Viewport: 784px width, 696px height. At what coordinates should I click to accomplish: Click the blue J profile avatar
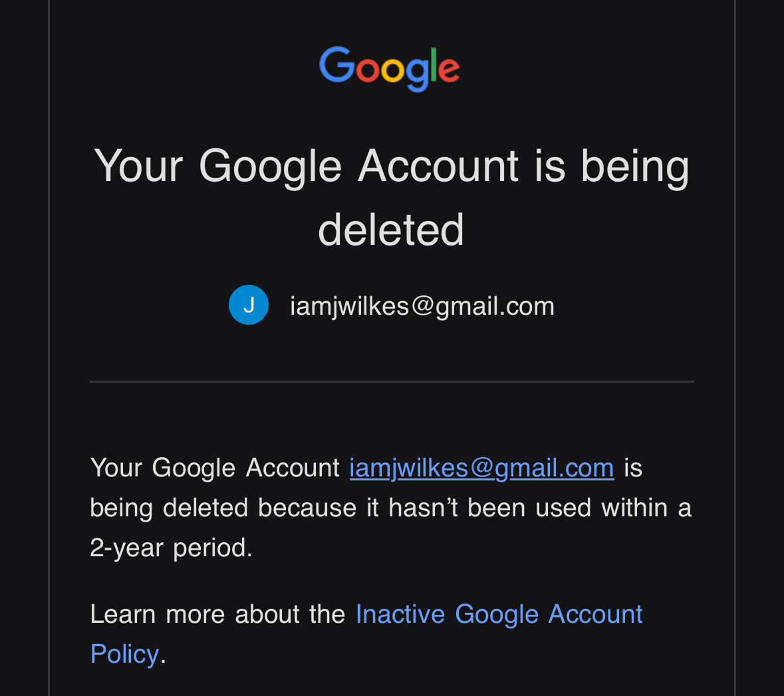point(249,305)
